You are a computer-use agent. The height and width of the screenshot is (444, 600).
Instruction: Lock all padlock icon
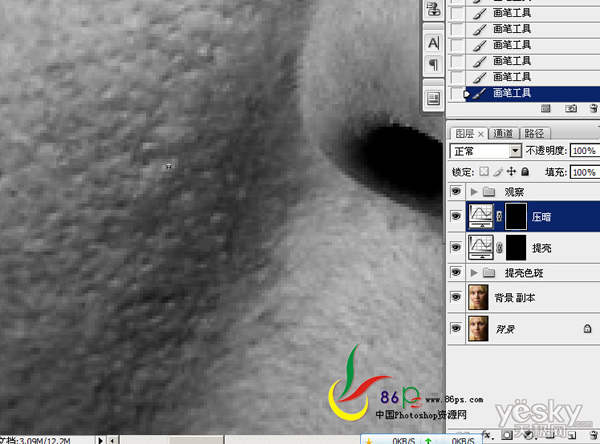point(525,171)
